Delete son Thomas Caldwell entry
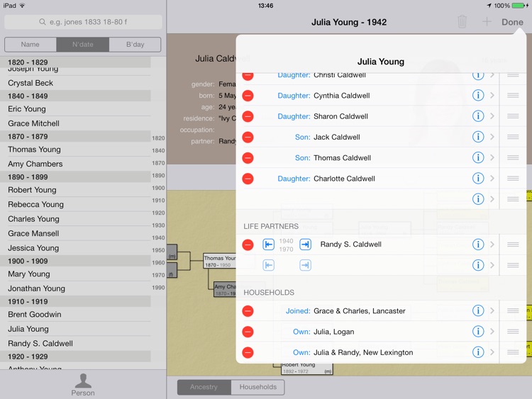Viewport: 532px width, 399px height. pyautogui.click(x=248, y=158)
